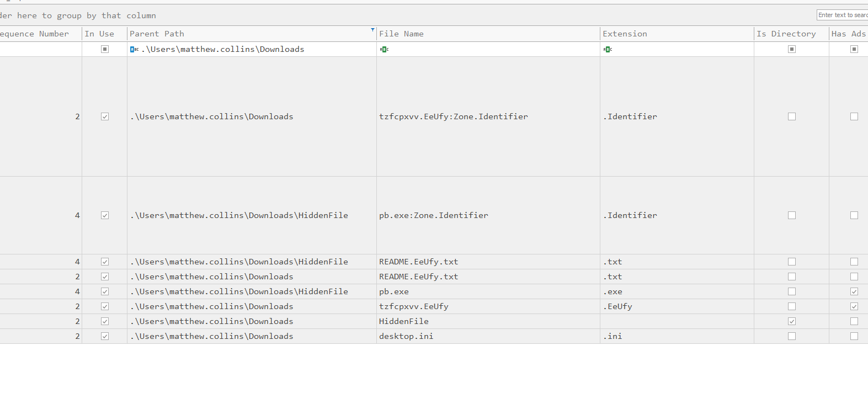Click the search text box
The width and height of the screenshot is (868, 393).
[x=842, y=15]
